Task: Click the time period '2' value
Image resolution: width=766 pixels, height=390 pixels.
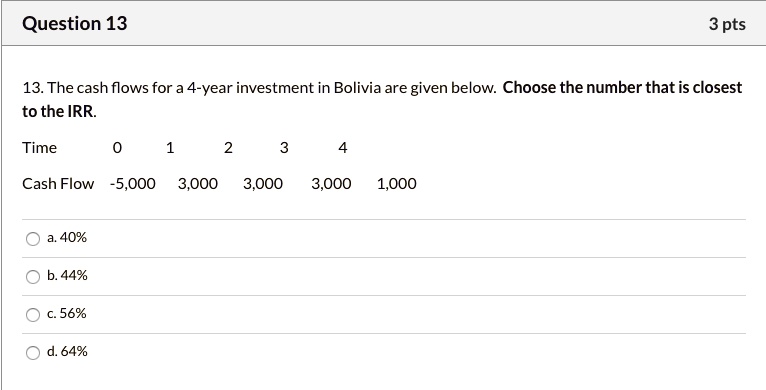Action: coord(228,148)
